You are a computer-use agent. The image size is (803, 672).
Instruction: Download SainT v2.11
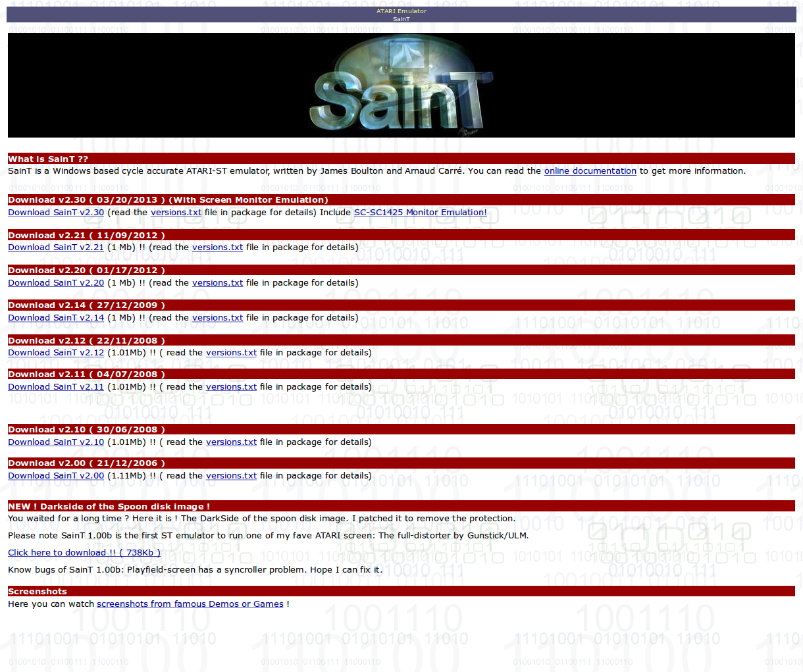(56, 387)
